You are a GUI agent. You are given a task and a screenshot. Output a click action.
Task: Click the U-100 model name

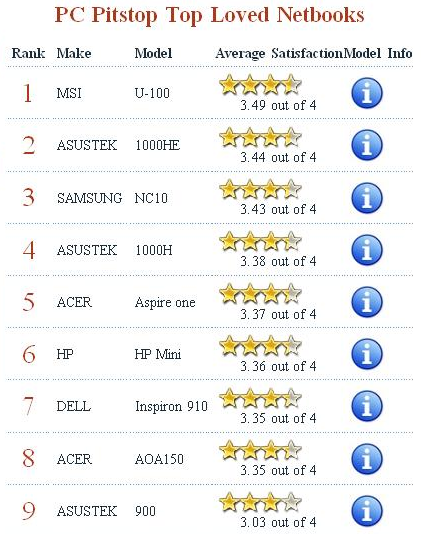pyautogui.click(x=152, y=93)
